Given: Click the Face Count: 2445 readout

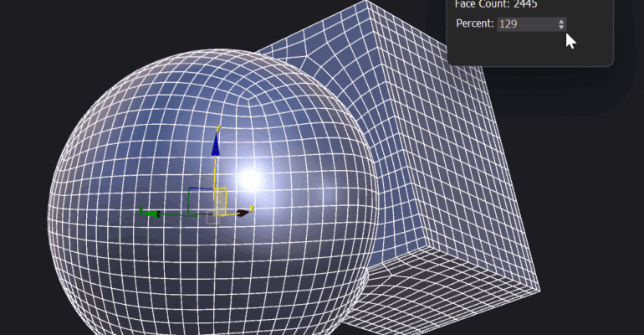Looking at the screenshot, I should tap(496, 4).
